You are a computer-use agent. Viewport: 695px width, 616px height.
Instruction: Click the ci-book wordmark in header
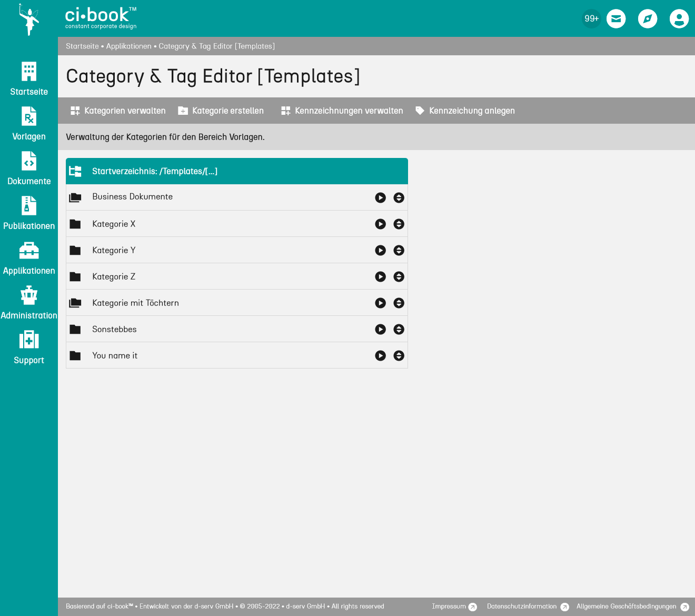(101, 18)
